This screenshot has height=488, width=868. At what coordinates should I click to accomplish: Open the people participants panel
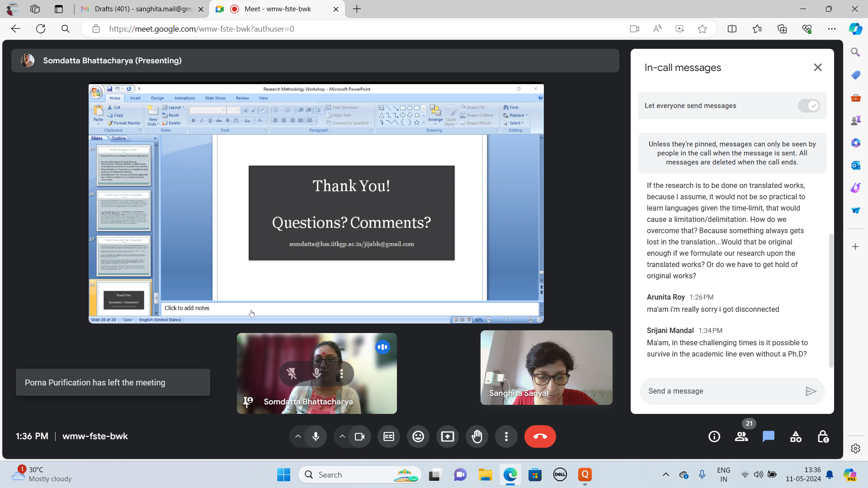[741, 436]
